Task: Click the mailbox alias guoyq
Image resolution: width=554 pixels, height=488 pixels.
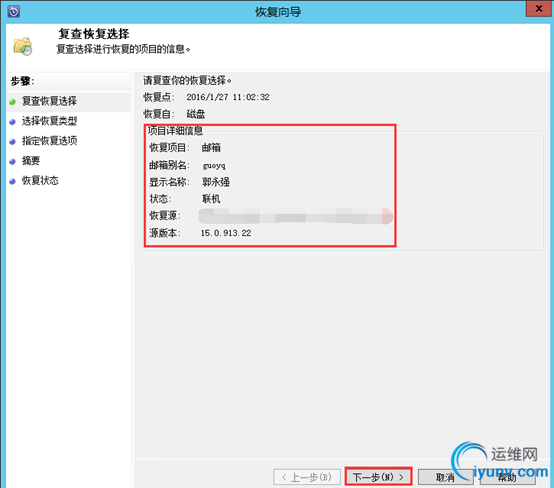Action: tap(214, 165)
